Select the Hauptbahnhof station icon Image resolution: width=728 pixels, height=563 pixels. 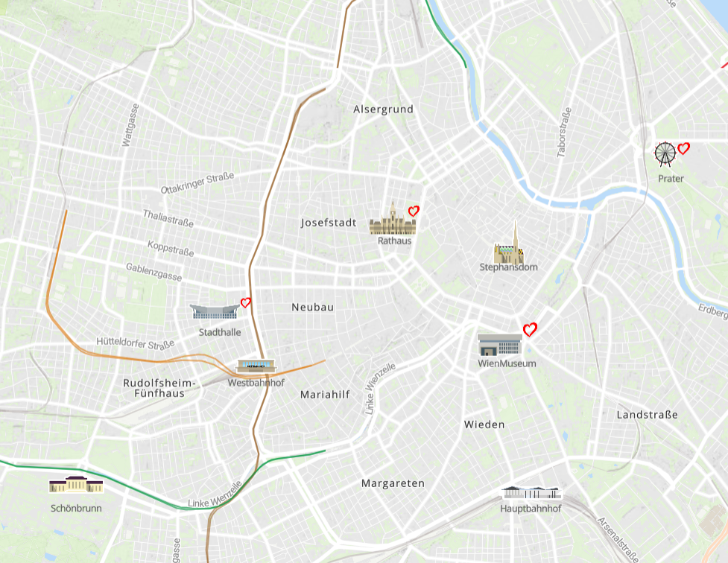pos(531,492)
